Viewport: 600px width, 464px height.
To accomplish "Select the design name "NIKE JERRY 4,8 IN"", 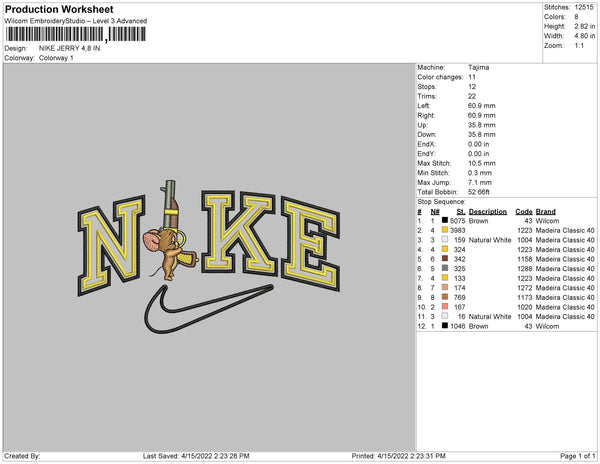I will click(69, 49).
